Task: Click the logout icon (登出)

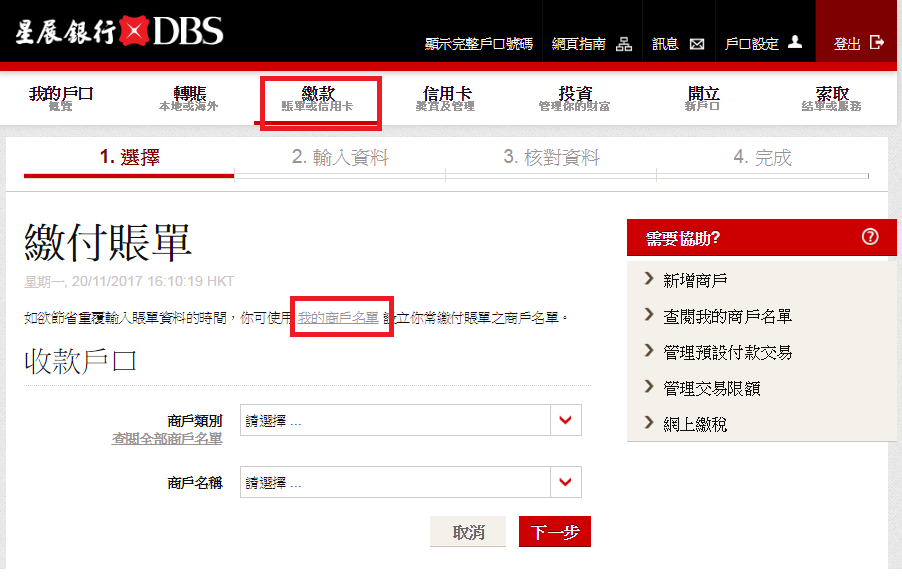Action: coord(877,43)
